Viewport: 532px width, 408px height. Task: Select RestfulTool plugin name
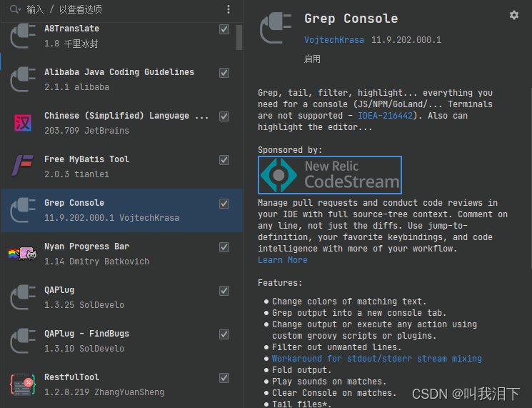[x=71, y=377]
